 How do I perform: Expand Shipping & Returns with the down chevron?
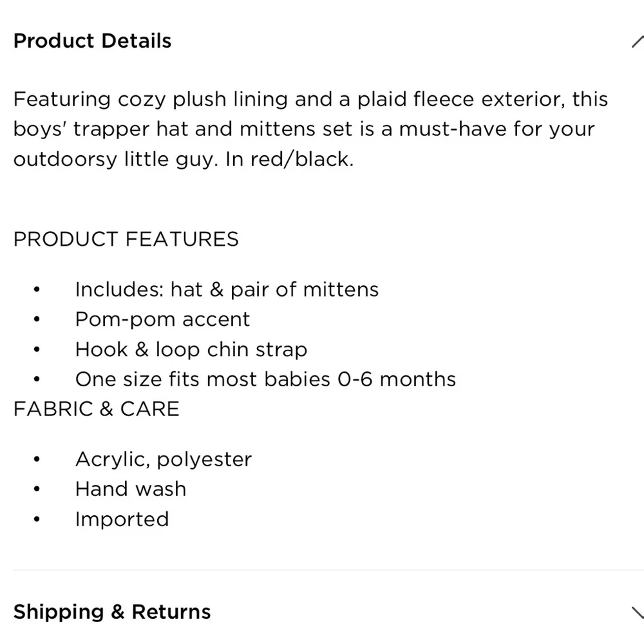click(638, 612)
